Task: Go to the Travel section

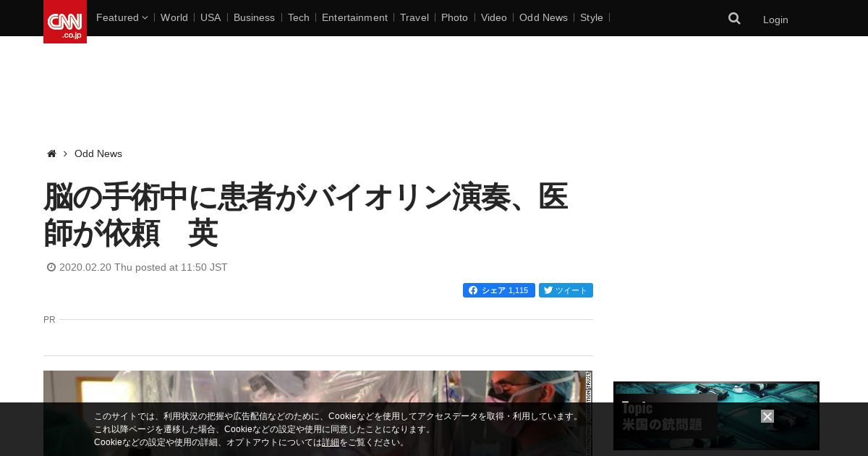Action: point(414,17)
